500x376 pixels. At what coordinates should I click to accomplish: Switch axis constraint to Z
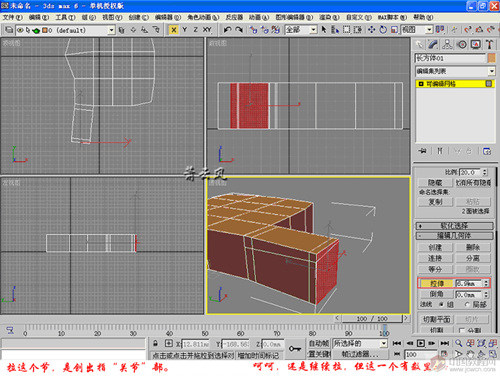[195, 30]
